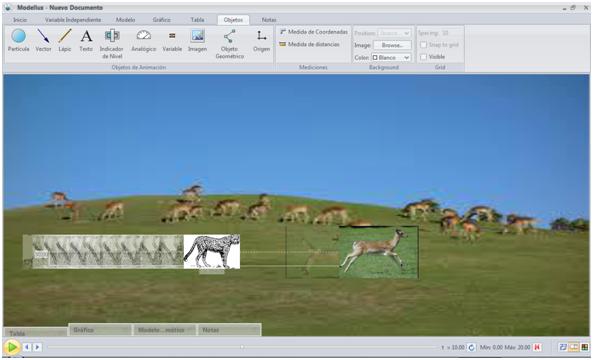Browse for a background image
Image resolution: width=594 pixels, height=360 pixels.
coord(392,45)
